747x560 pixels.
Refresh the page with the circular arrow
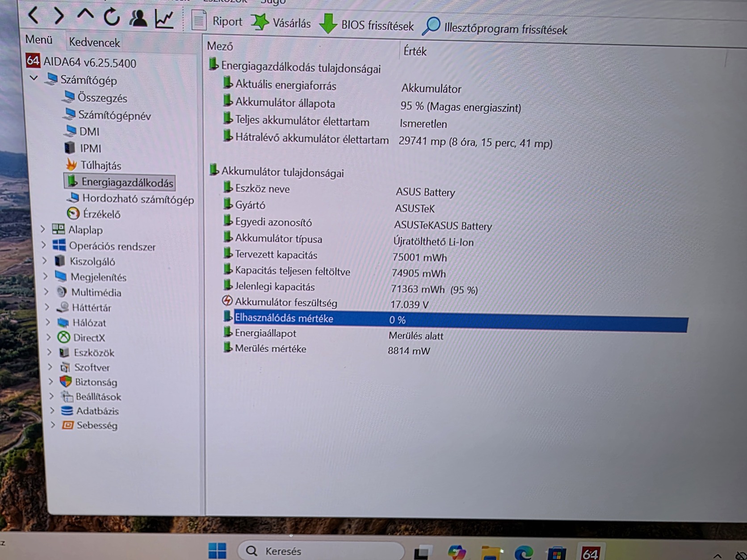[112, 17]
